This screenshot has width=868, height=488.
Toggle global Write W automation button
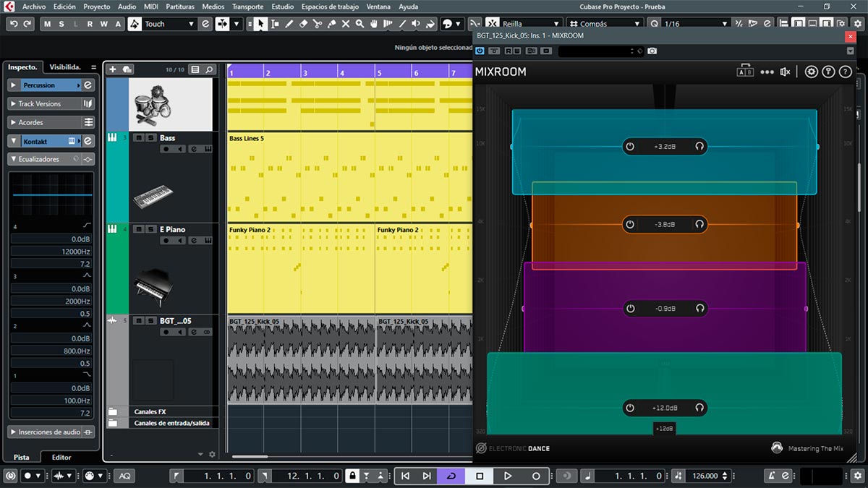(103, 24)
